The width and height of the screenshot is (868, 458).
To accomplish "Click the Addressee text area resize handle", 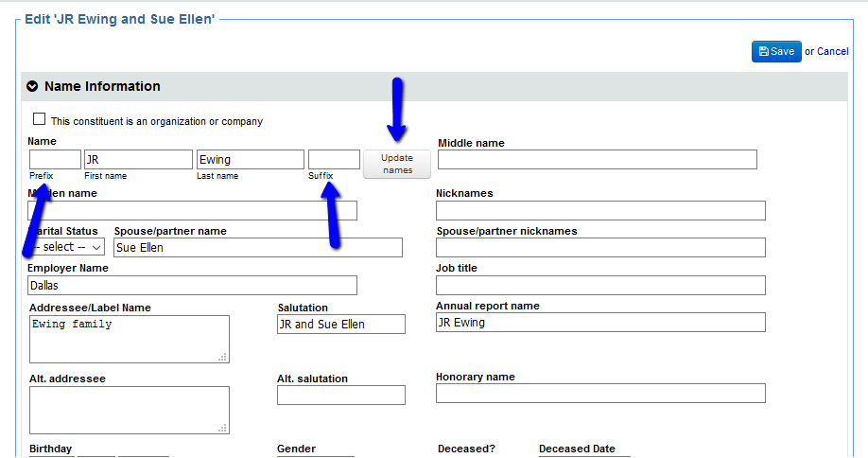I will [222, 357].
